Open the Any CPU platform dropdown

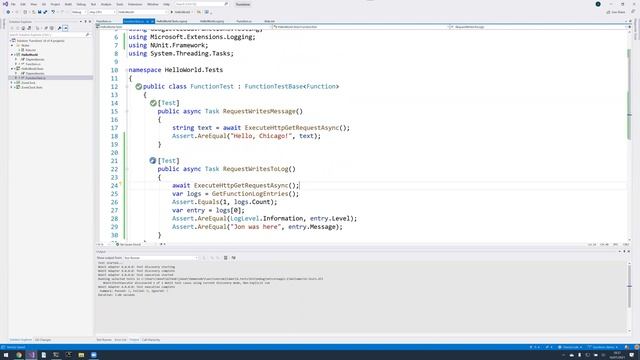tap(102, 12)
